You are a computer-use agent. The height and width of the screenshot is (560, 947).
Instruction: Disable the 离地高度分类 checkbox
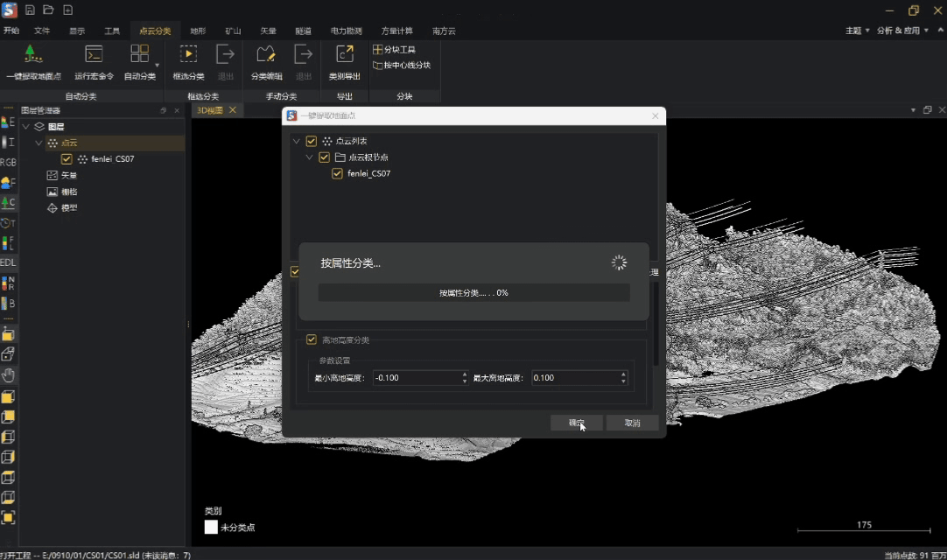click(311, 339)
